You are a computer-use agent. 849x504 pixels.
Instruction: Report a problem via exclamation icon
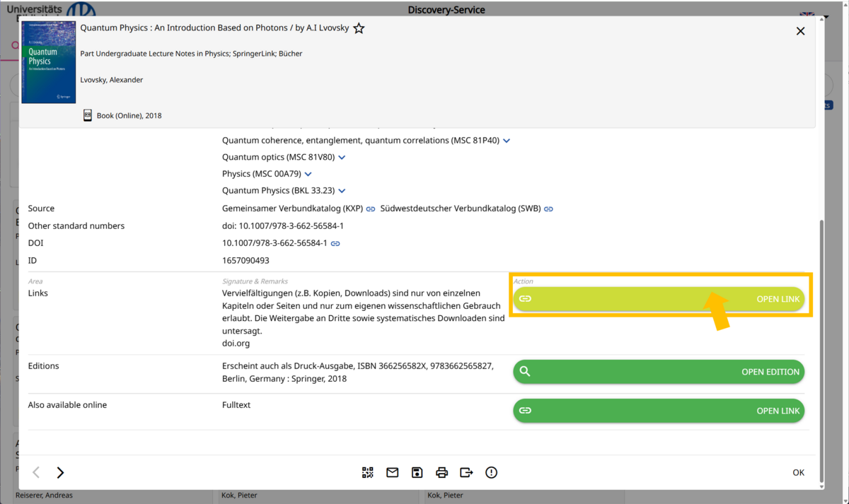(x=491, y=472)
